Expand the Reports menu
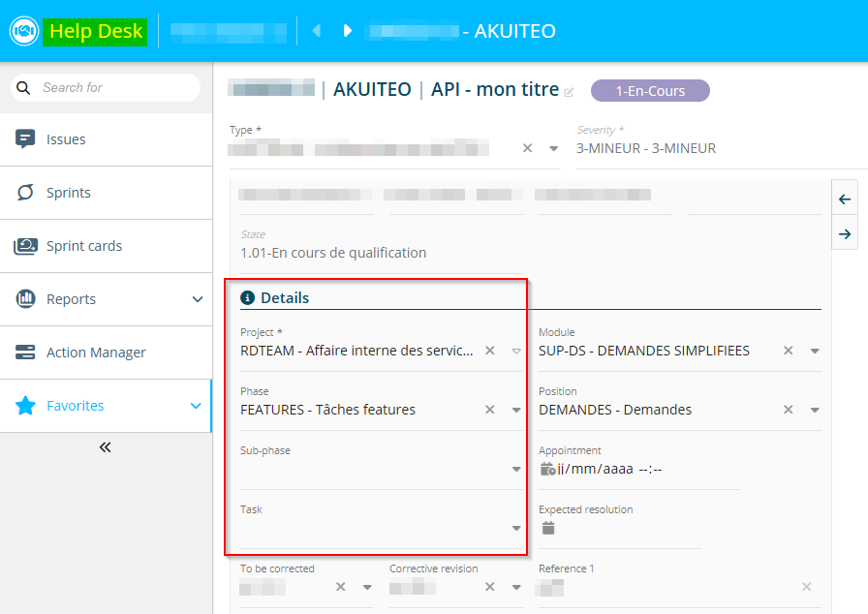 pos(198,299)
